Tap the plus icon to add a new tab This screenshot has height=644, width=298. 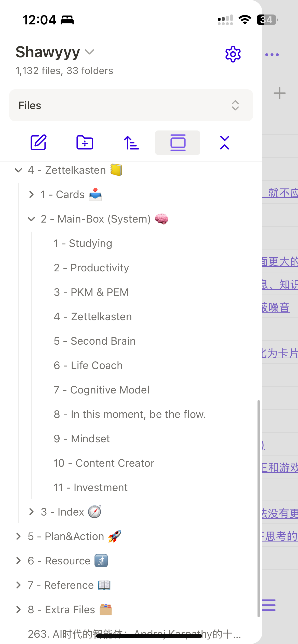click(279, 93)
